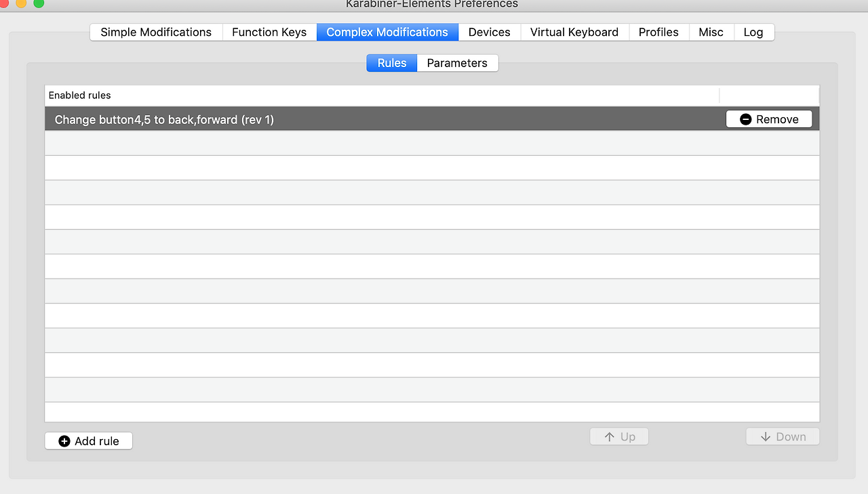View the Log tab

coord(753,32)
